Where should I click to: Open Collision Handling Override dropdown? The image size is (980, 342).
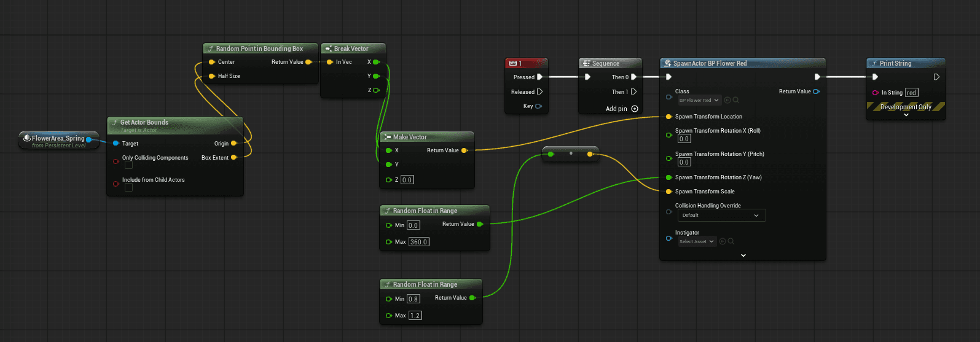click(721, 216)
